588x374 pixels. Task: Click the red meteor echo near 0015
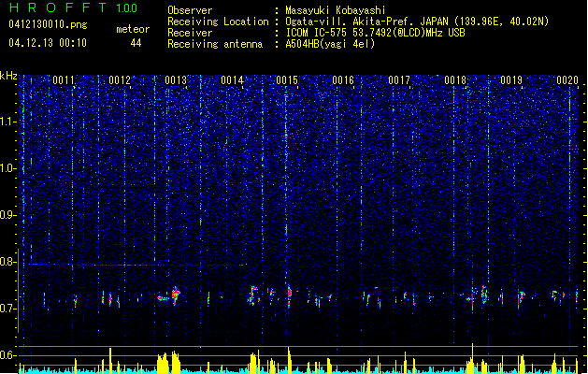[x=289, y=294]
